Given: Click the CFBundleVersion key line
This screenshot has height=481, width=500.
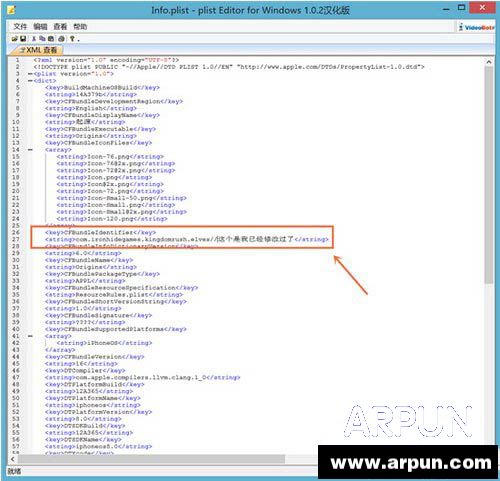Looking at the screenshot, I should point(95,357).
